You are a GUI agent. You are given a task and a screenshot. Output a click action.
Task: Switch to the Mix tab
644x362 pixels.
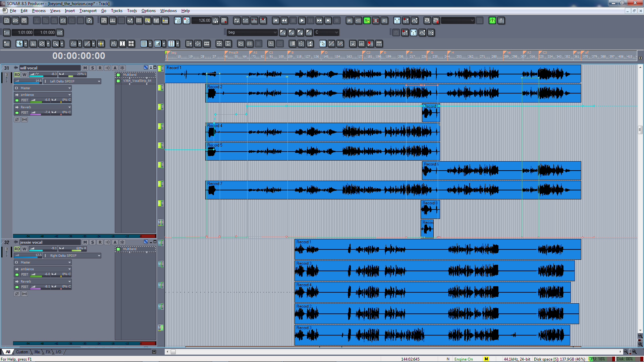[37, 352]
